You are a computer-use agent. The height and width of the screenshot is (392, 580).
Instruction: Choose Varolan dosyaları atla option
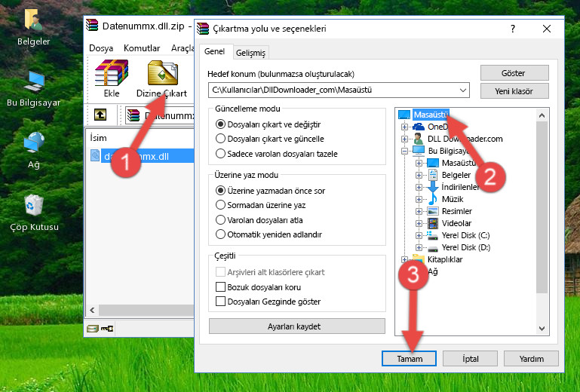(220, 220)
